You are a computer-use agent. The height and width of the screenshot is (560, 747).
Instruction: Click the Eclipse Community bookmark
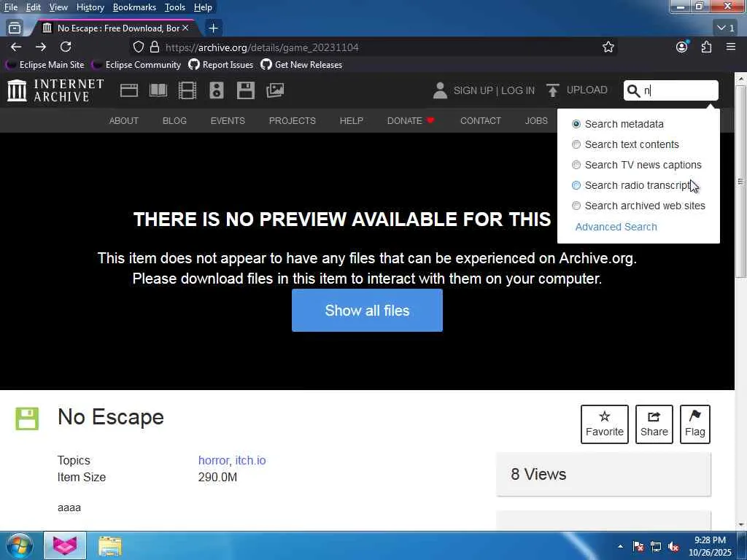point(136,65)
